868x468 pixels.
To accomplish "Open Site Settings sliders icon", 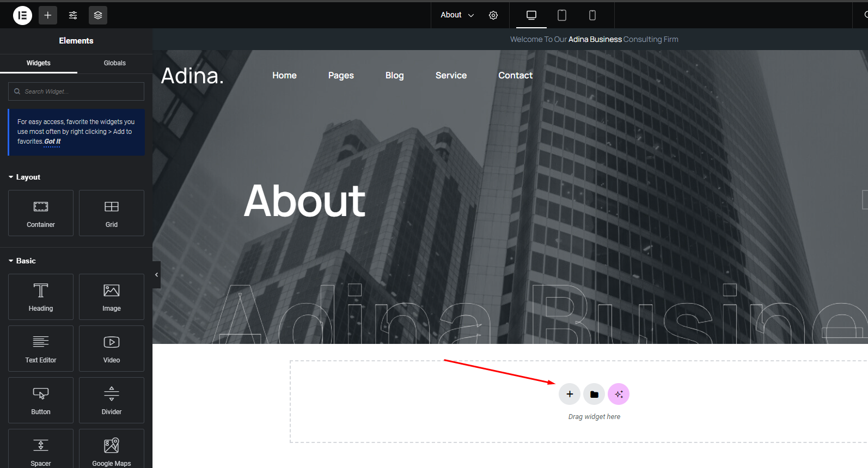I will tap(73, 15).
